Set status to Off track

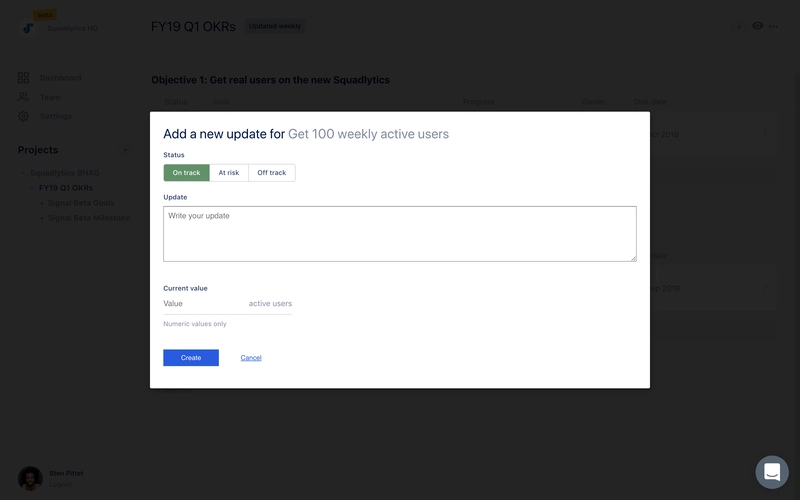click(271, 173)
